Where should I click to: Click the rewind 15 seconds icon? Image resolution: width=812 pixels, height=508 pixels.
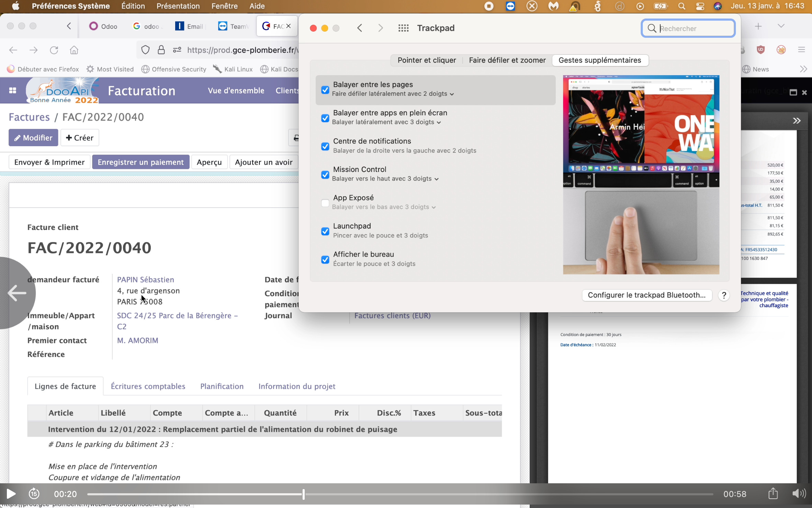pos(34,494)
